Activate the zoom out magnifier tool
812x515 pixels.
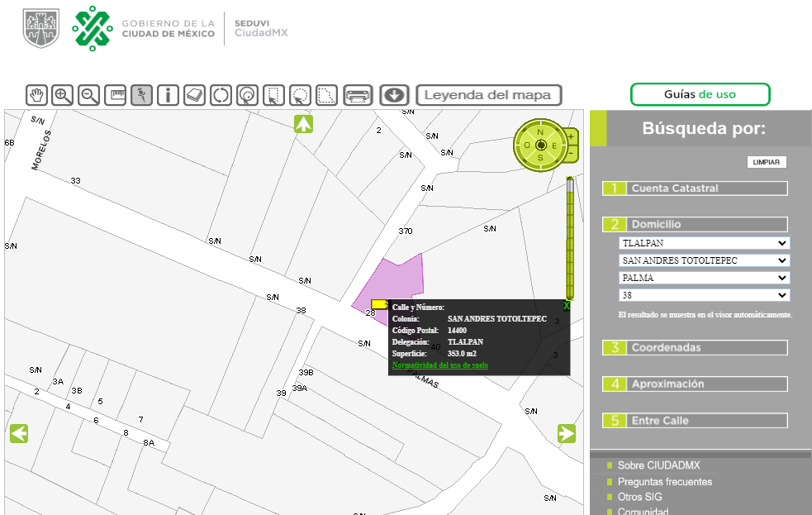(89, 95)
